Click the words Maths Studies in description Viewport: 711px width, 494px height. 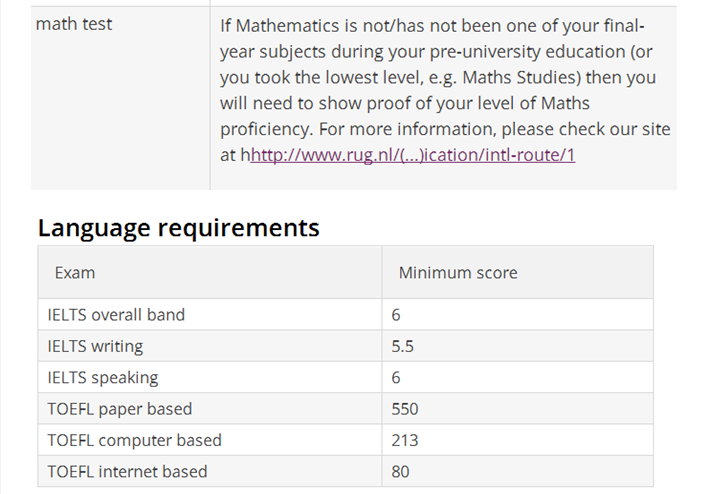pyautogui.click(x=521, y=78)
